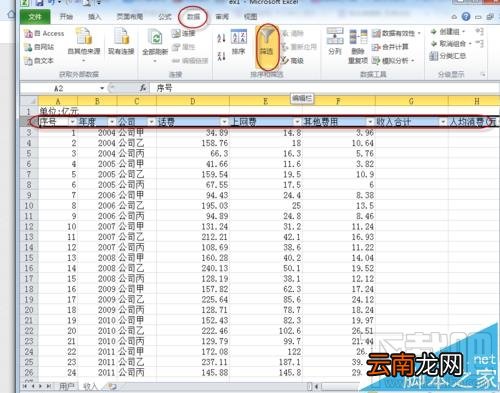
Task: Switch to the Page Layout (页面布局) tab
Action: click(130, 16)
